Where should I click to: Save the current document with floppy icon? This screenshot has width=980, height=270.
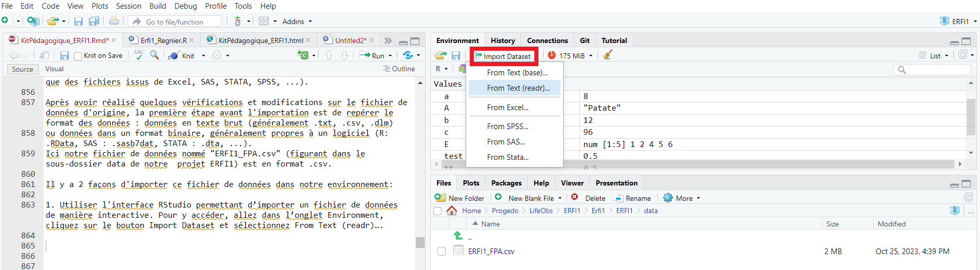tap(65, 55)
